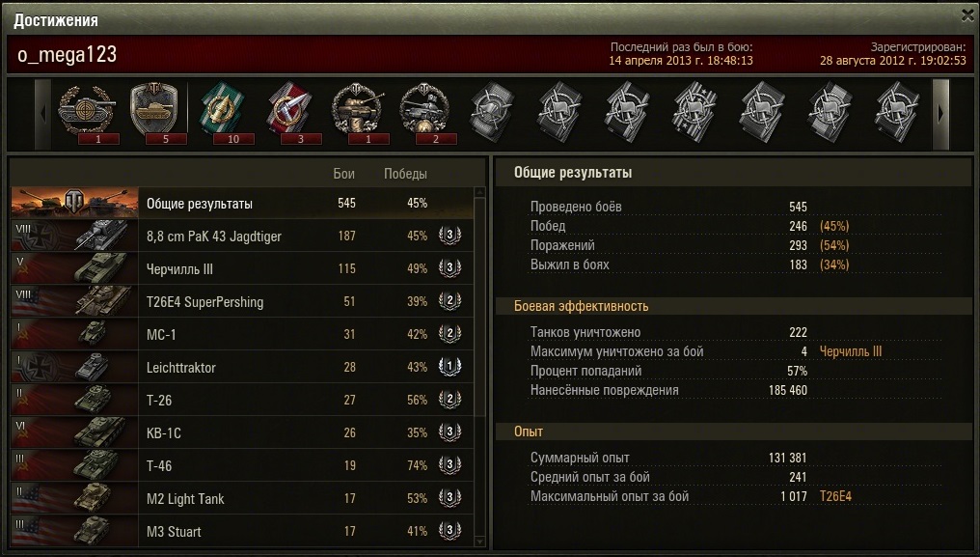Sort list by Победы column header
Screen dimensions: 980x557
click(406, 174)
